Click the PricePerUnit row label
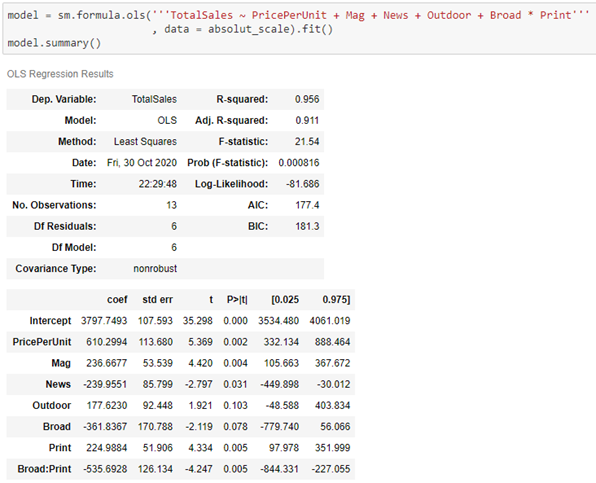This screenshot has width=596, height=483. click(42, 342)
